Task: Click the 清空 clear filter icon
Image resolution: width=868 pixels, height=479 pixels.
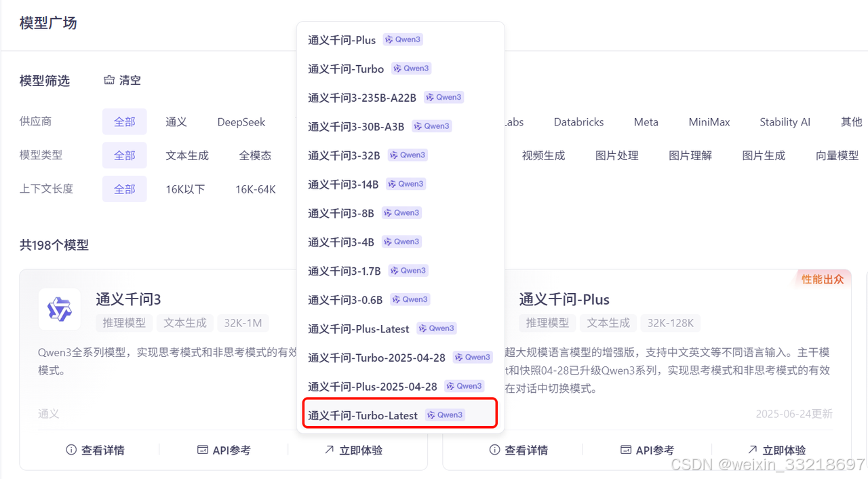Action: click(x=108, y=80)
